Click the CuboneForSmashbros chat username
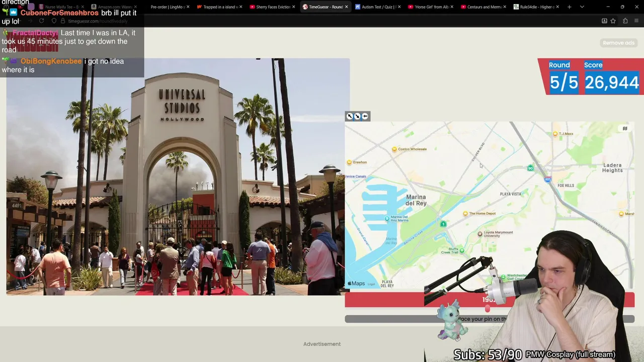 pos(59,13)
